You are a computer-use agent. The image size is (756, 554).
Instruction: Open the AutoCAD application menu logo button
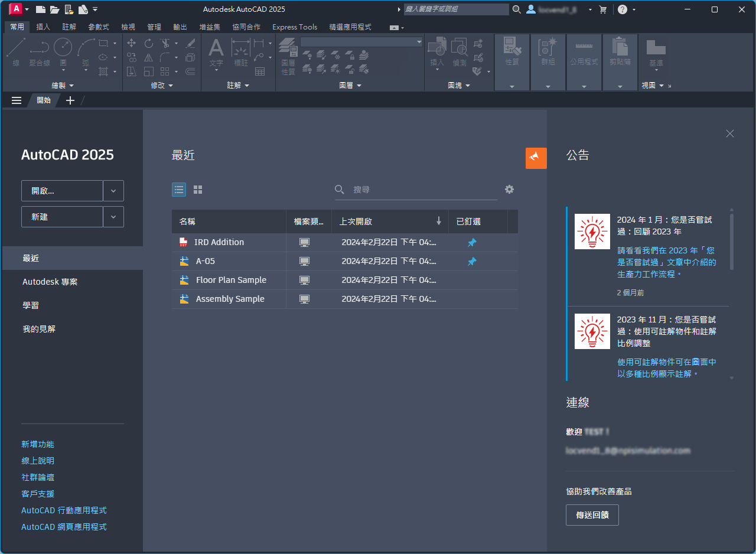(x=16, y=9)
